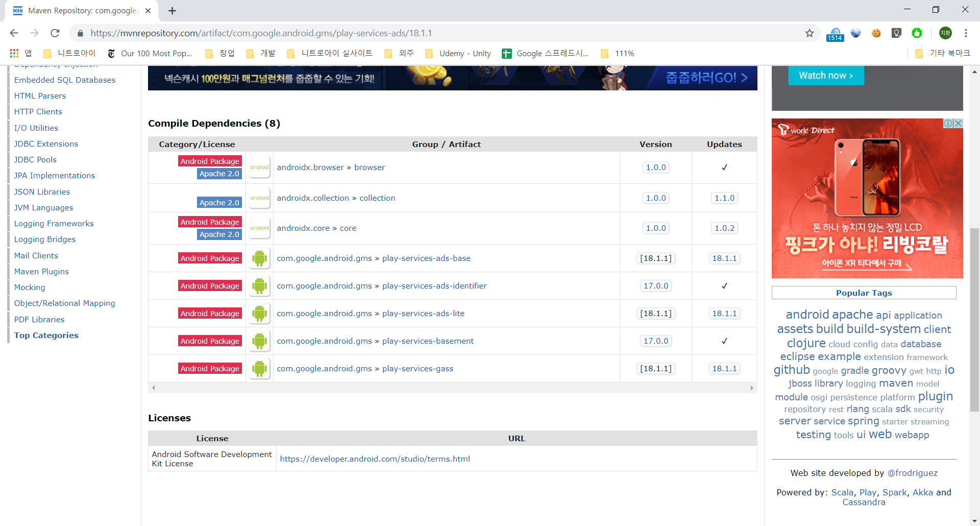
Task: Open the 개발 bookmark folder
Action: tap(261, 53)
